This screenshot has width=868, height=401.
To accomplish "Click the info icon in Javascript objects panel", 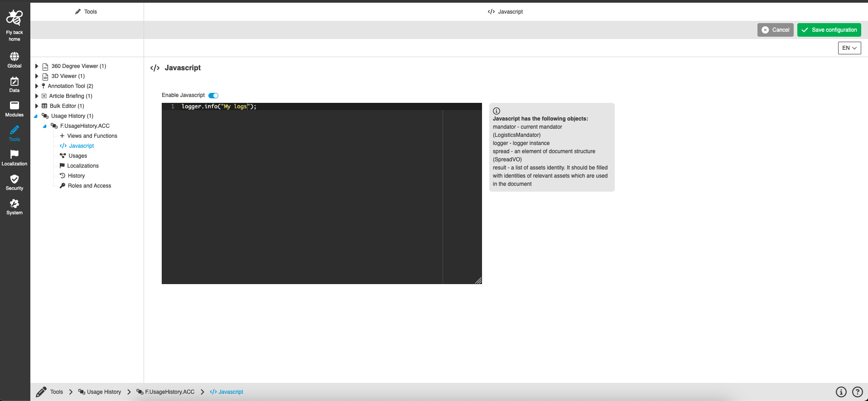I will click(x=497, y=111).
